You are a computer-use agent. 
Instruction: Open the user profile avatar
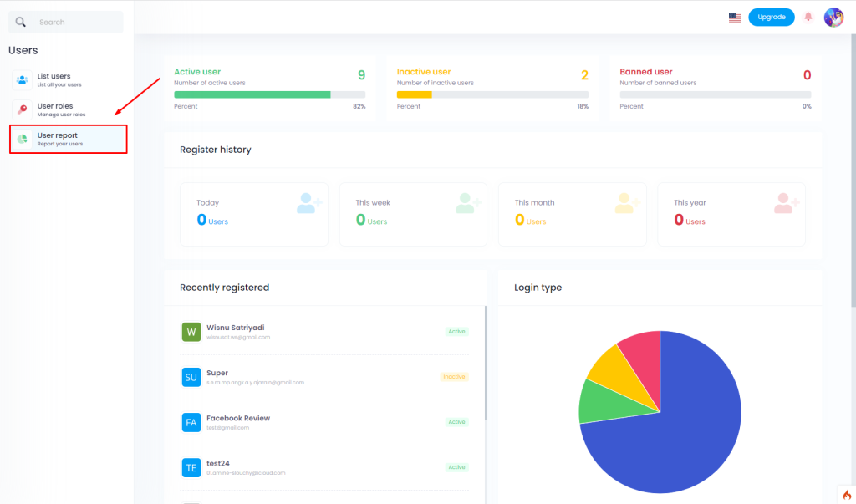tap(833, 17)
